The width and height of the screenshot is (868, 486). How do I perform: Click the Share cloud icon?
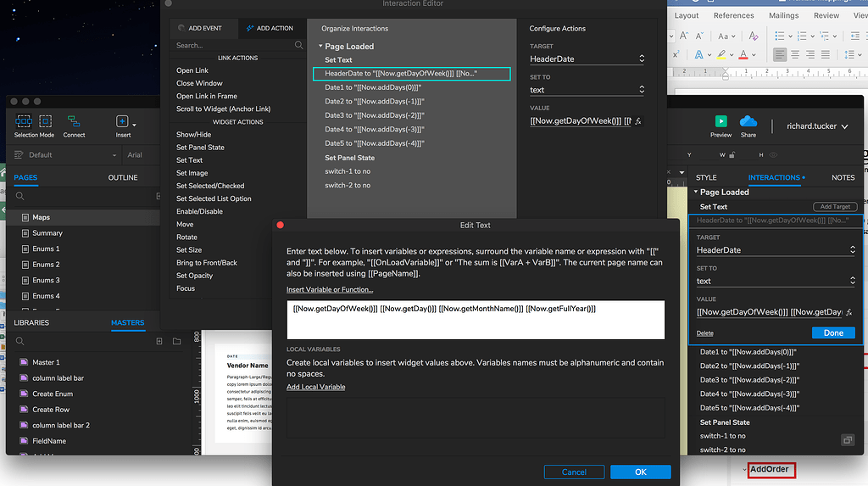coord(748,121)
